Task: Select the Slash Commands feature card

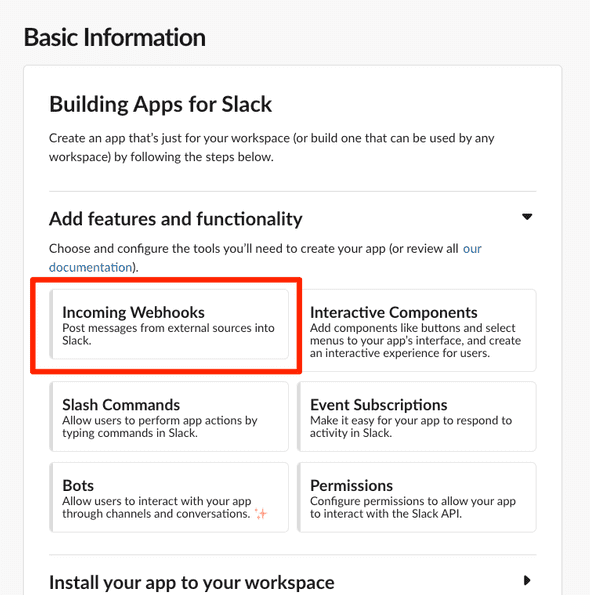Action: [x=169, y=417]
